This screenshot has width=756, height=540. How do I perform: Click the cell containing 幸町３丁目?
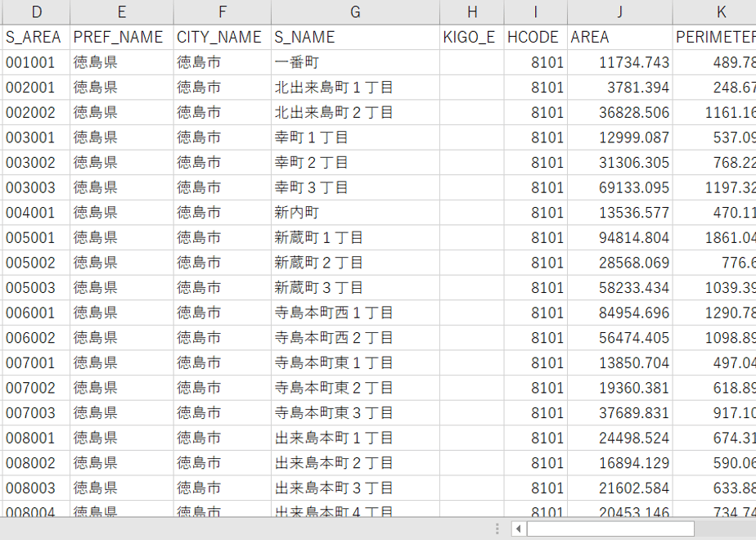(355, 187)
